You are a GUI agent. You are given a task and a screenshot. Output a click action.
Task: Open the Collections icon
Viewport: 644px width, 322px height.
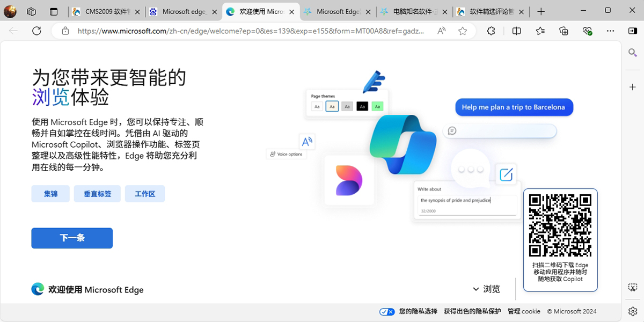(x=563, y=31)
